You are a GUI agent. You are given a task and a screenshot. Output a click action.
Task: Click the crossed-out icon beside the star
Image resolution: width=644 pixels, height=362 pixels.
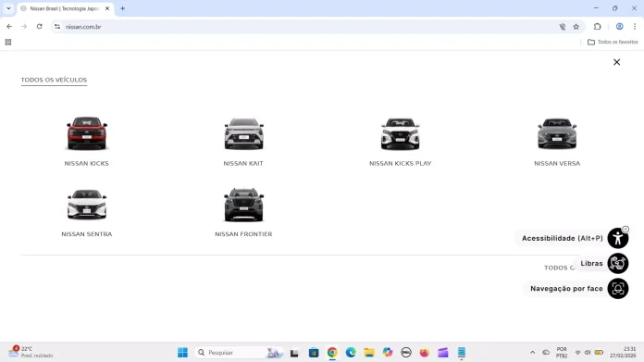tap(563, 27)
